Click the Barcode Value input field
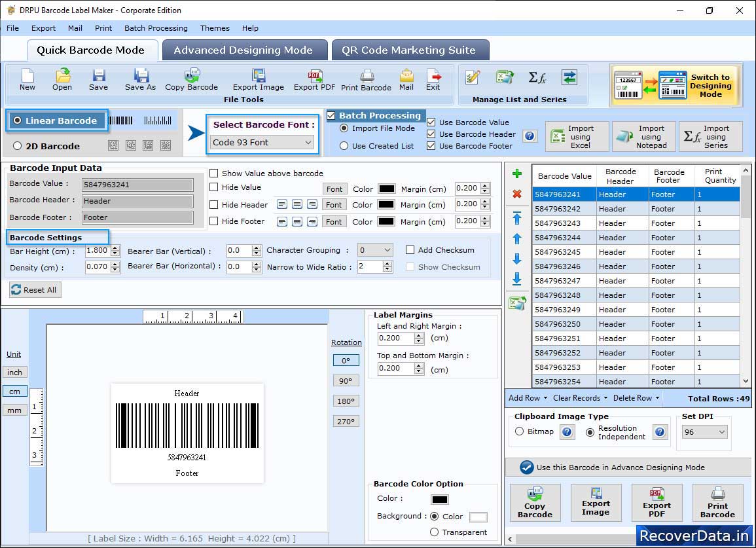 tap(138, 184)
